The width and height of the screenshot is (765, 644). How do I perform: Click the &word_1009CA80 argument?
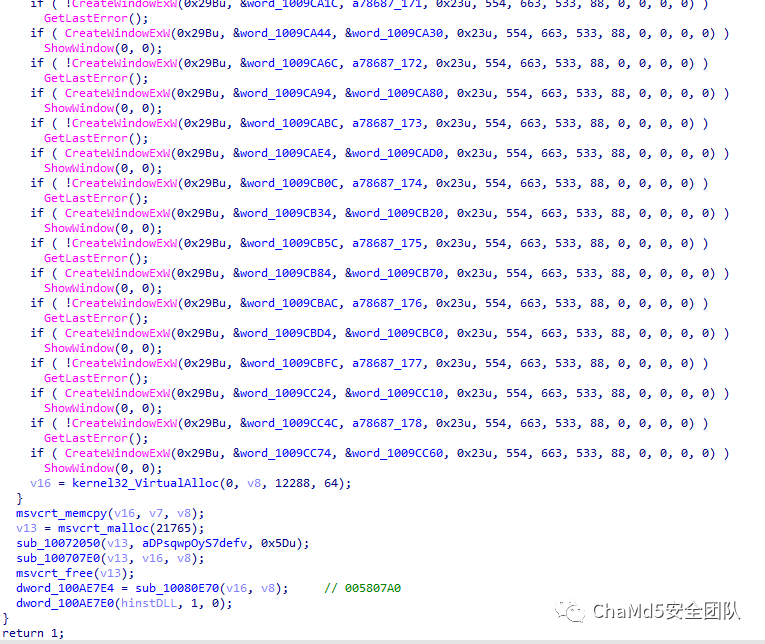pyautogui.click(x=394, y=93)
